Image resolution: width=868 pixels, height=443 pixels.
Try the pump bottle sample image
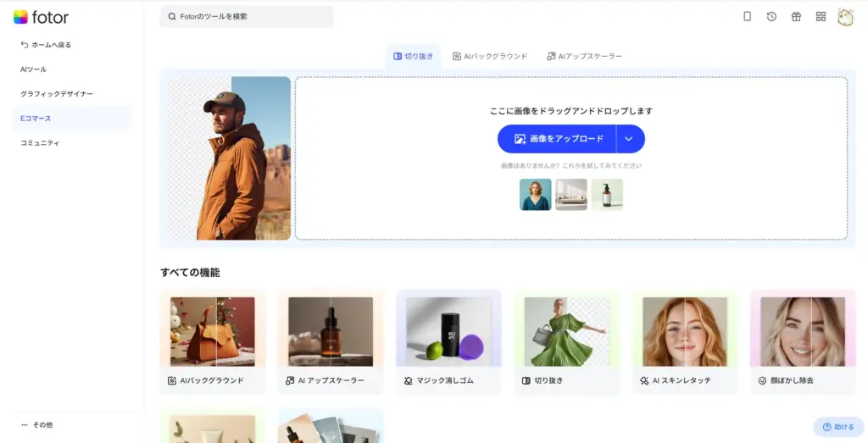point(607,195)
